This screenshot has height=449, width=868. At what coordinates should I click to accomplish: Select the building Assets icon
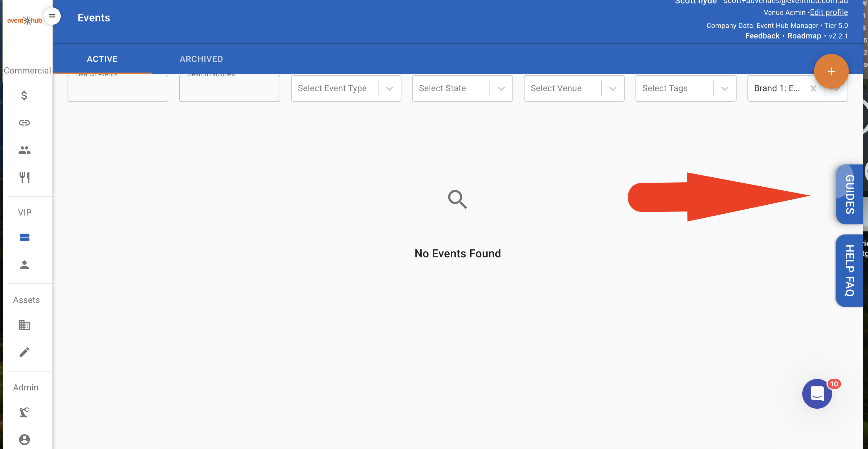(24, 325)
